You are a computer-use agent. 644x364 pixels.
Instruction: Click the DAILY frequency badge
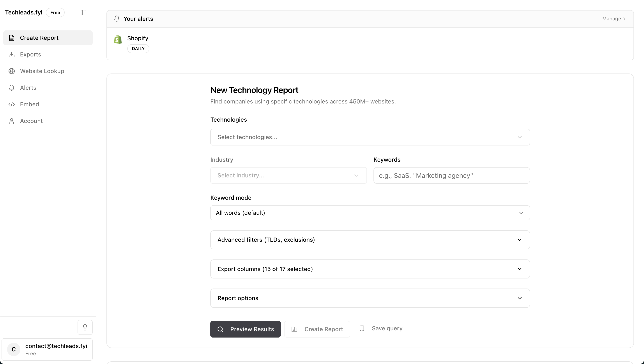pos(138,49)
